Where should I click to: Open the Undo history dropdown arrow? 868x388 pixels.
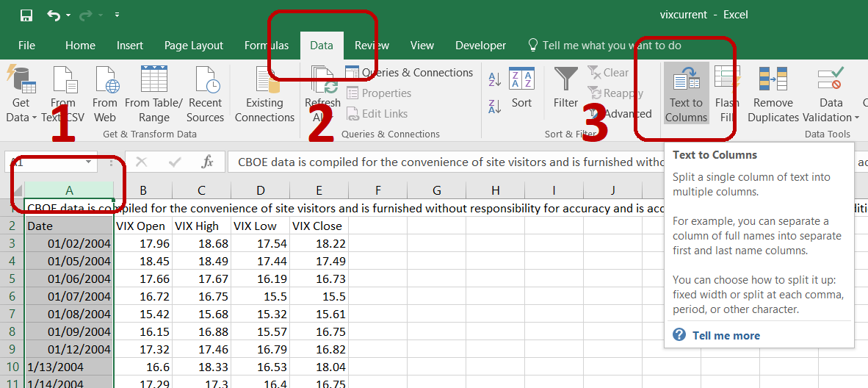[68, 15]
